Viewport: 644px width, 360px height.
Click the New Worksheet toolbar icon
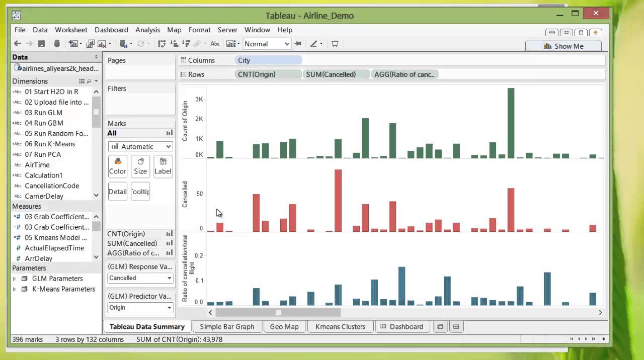(73, 44)
